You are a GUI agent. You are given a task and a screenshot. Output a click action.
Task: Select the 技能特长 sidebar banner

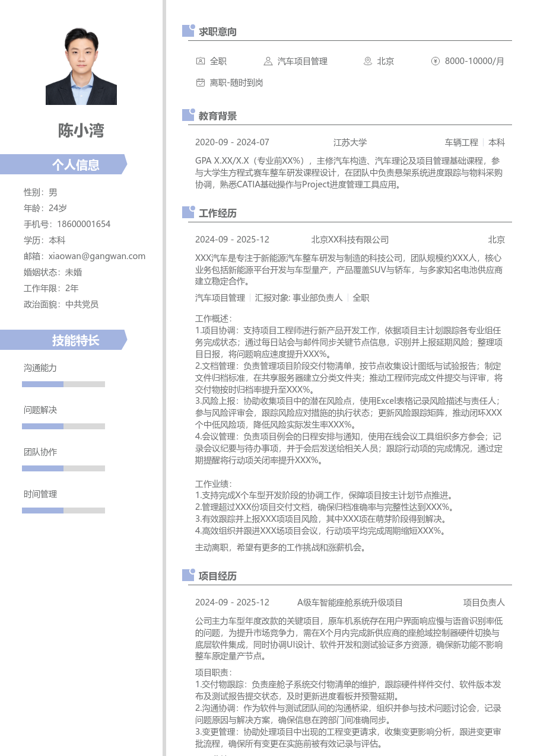pos(63,340)
